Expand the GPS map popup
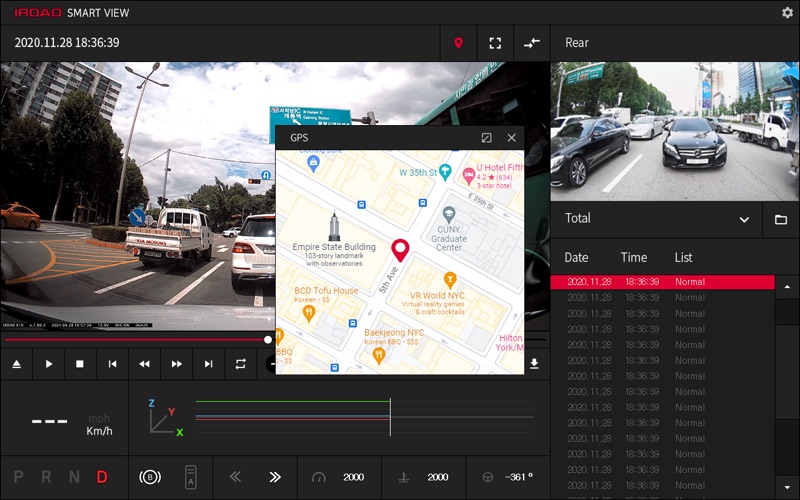The width and height of the screenshot is (800, 500). pos(486,138)
